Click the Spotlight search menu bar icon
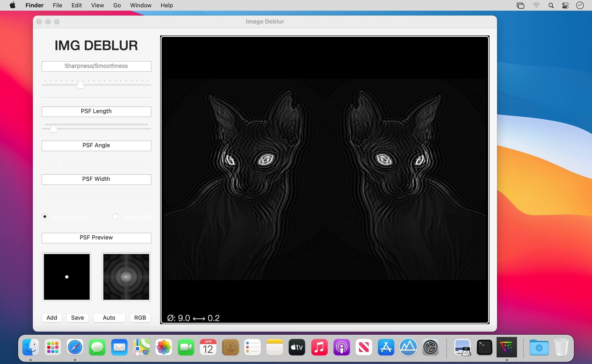This screenshot has width=592, height=364. click(551, 5)
